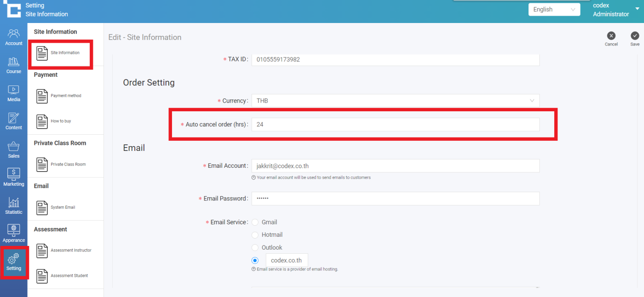Click the Auto cancel order hours field
The width and height of the screenshot is (644, 297).
click(395, 125)
